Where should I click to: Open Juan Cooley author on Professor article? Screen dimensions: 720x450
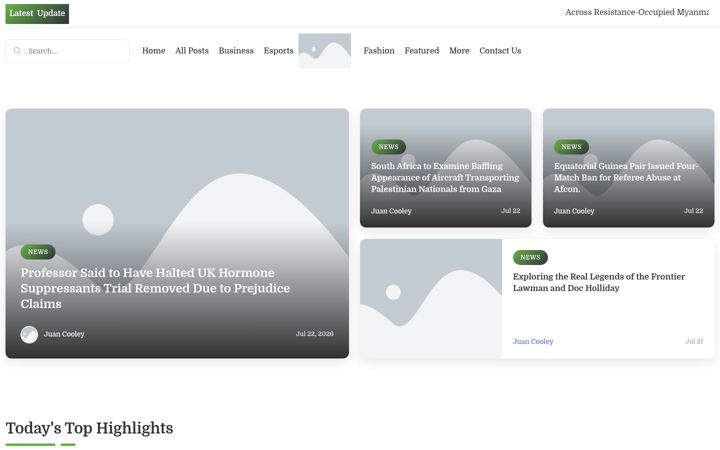click(64, 334)
